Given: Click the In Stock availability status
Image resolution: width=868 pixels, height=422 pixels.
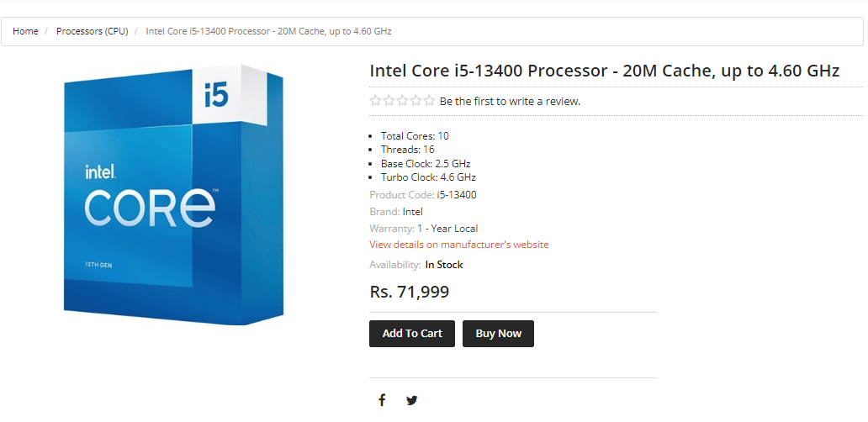Looking at the screenshot, I should point(444,265).
